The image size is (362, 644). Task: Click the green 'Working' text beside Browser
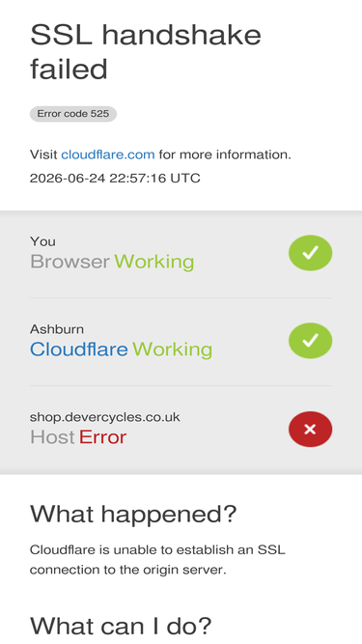[153, 262]
